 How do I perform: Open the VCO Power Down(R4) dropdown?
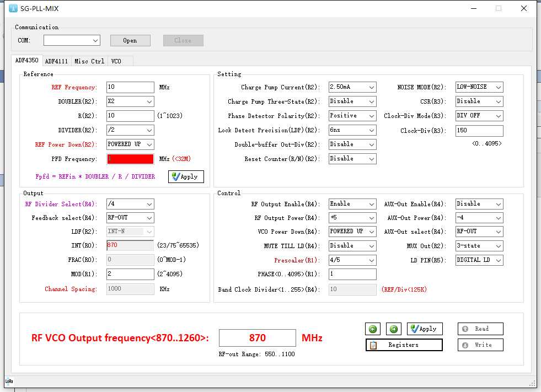coord(352,232)
